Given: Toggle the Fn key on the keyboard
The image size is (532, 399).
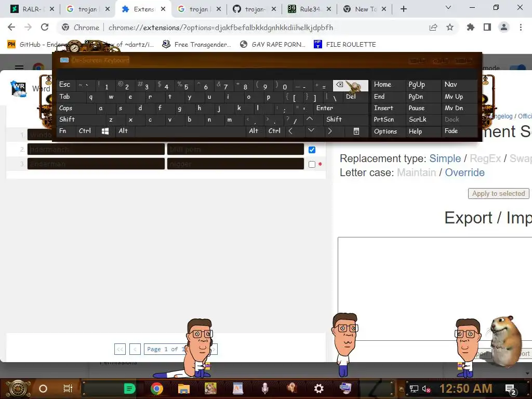Looking at the screenshot, I should click(66, 131).
